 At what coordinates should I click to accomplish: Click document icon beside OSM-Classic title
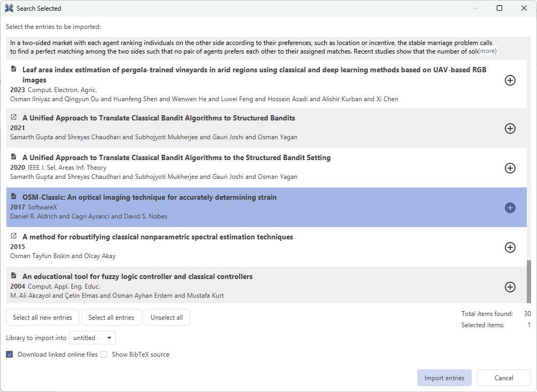point(14,197)
